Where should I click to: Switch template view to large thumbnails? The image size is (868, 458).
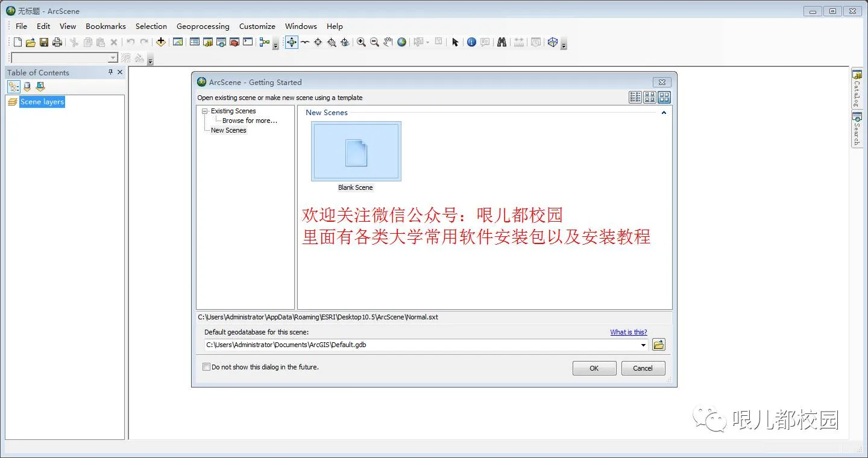(x=664, y=97)
